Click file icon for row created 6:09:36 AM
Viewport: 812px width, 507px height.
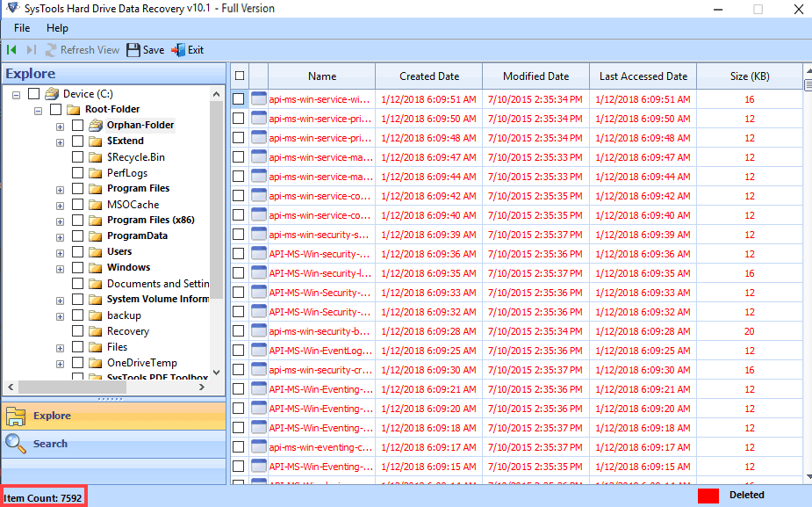pos(259,253)
